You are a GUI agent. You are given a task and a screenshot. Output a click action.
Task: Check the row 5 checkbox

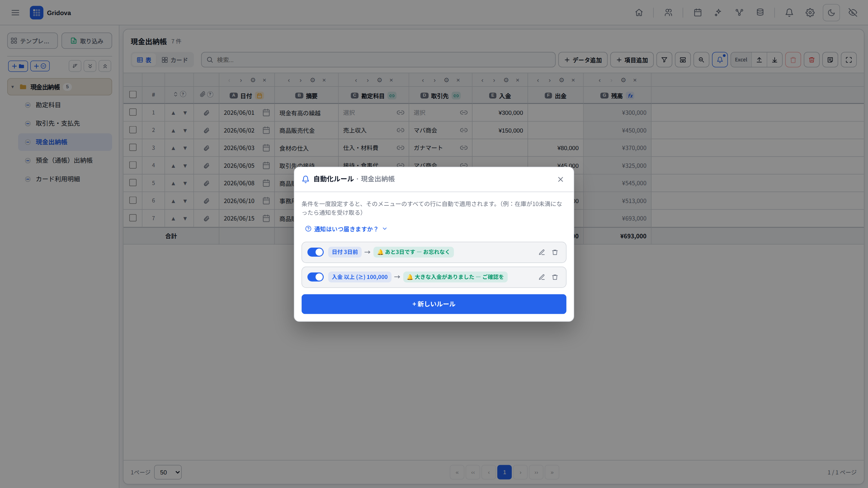tap(133, 183)
